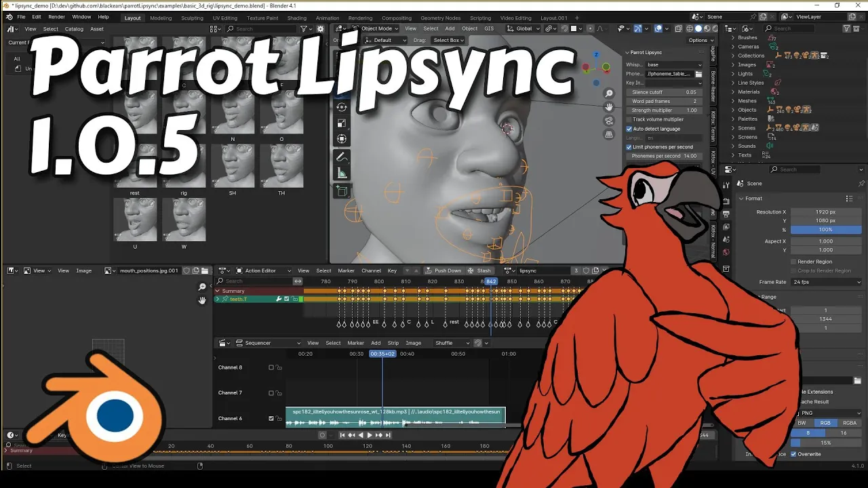Adjust Resolution percentage 100% slider
This screenshot has width=868, height=488.
coord(825,230)
